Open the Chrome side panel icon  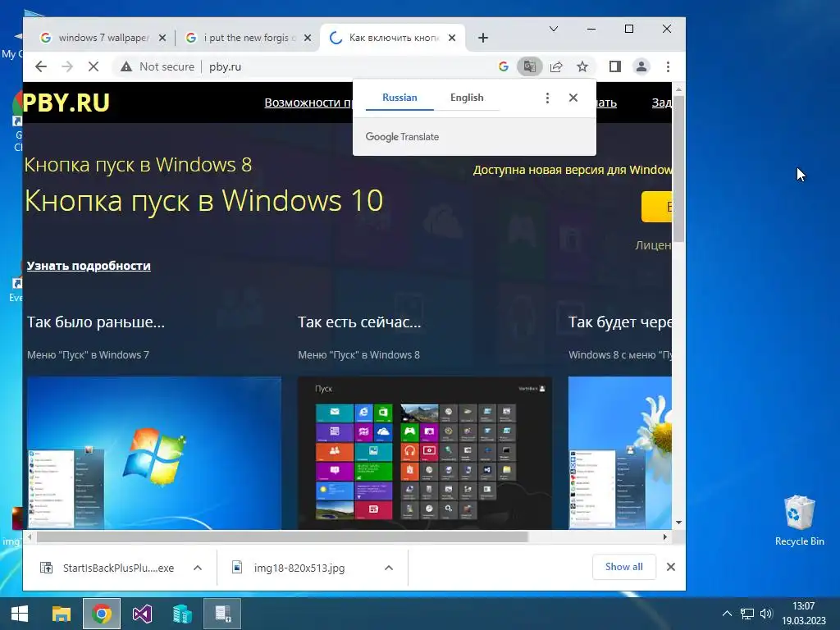click(x=615, y=66)
